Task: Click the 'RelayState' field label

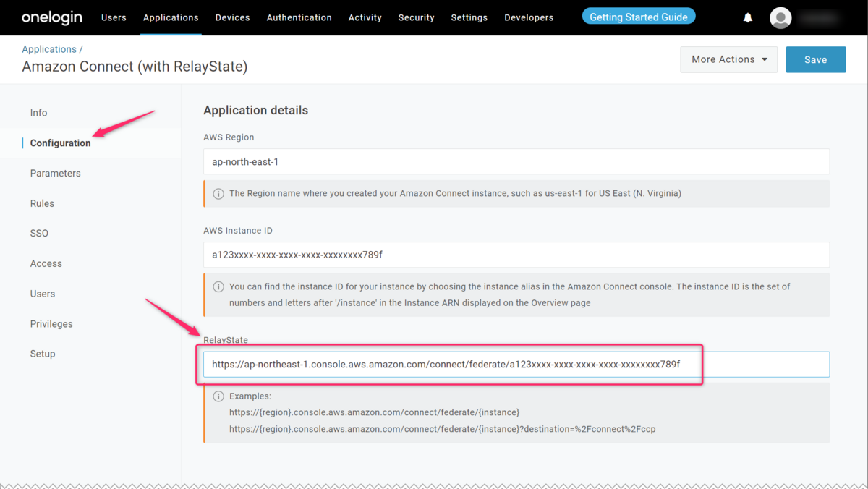Action: [226, 340]
